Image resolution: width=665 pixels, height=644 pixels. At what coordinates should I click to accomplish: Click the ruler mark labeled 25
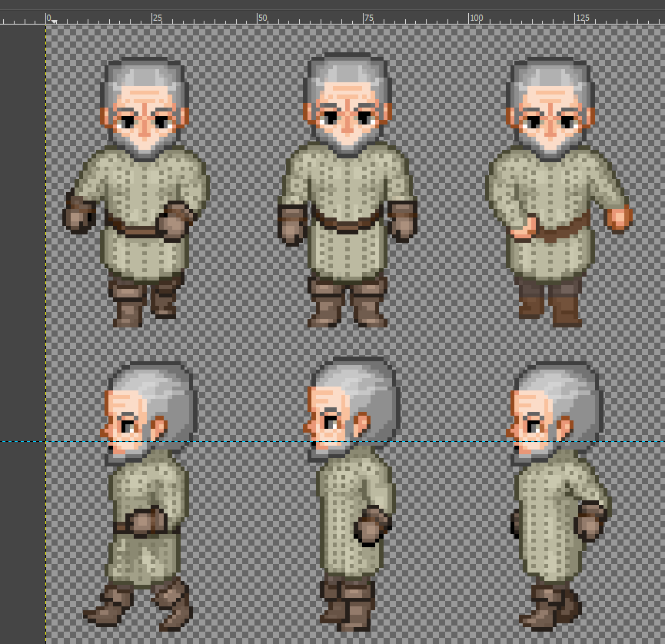pyautogui.click(x=157, y=18)
